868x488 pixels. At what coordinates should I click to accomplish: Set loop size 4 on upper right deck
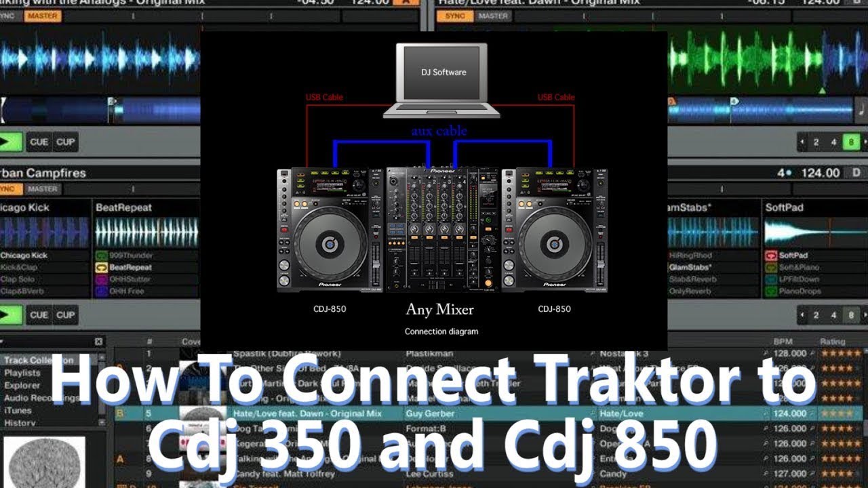pyautogui.click(x=833, y=142)
